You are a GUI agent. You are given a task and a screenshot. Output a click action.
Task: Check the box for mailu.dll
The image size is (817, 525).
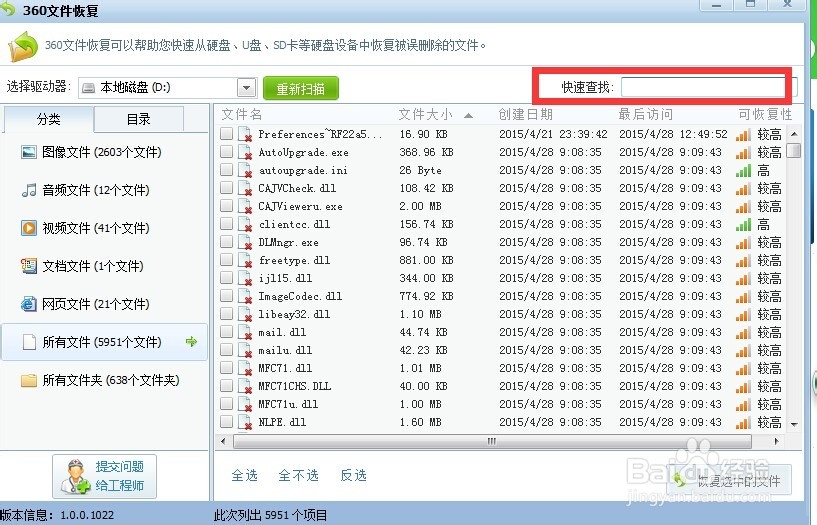coord(226,349)
